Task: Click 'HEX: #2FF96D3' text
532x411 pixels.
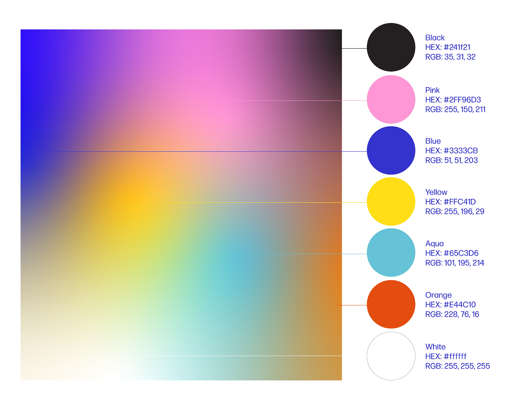Action: click(x=453, y=100)
